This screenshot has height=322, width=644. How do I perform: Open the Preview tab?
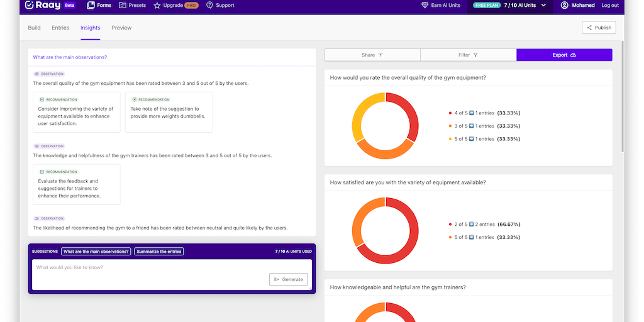(x=121, y=28)
